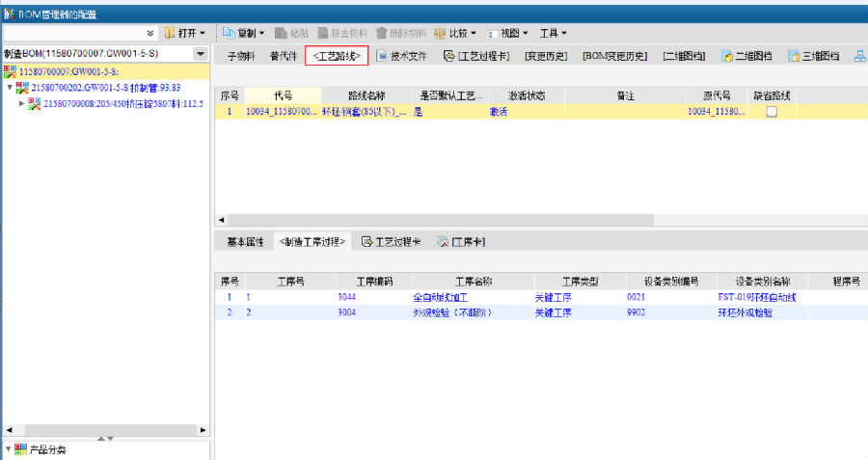
Task: Open the 视图 dropdown arrow
Action: [525, 33]
